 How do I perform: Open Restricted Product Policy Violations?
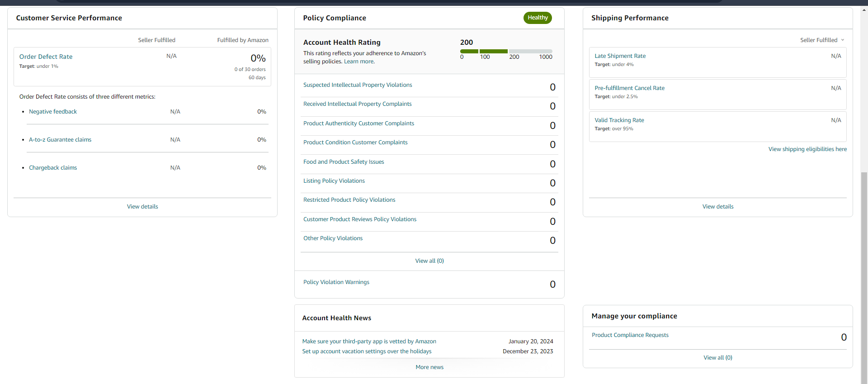(349, 200)
